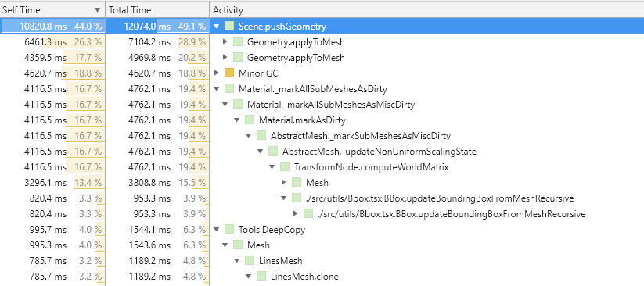
Task: Click the Activity column header
Action: coord(426,10)
